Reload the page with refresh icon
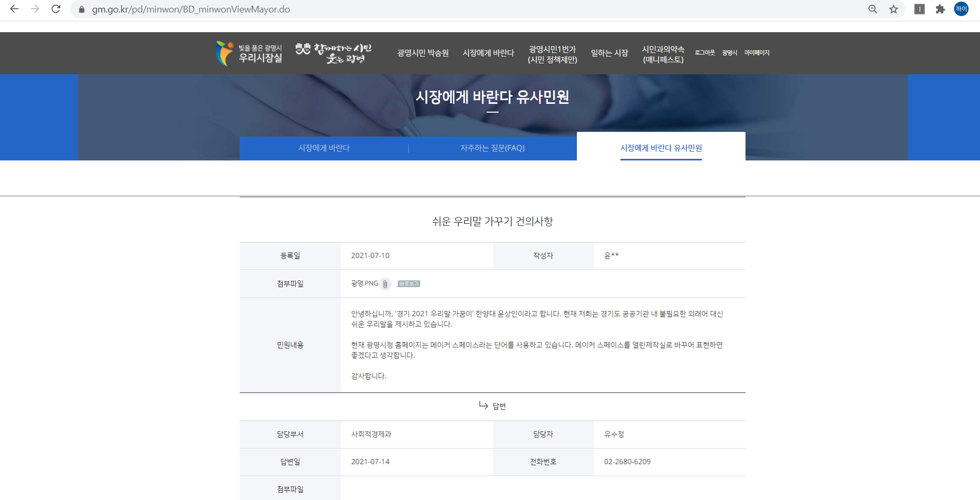Image resolution: width=980 pixels, height=500 pixels. (56, 9)
